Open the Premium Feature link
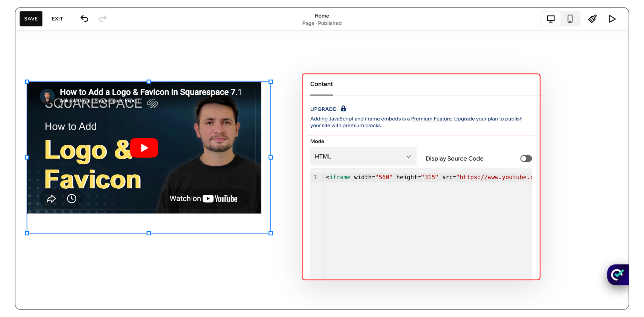The width and height of the screenshot is (644, 317). click(x=431, y=119)
